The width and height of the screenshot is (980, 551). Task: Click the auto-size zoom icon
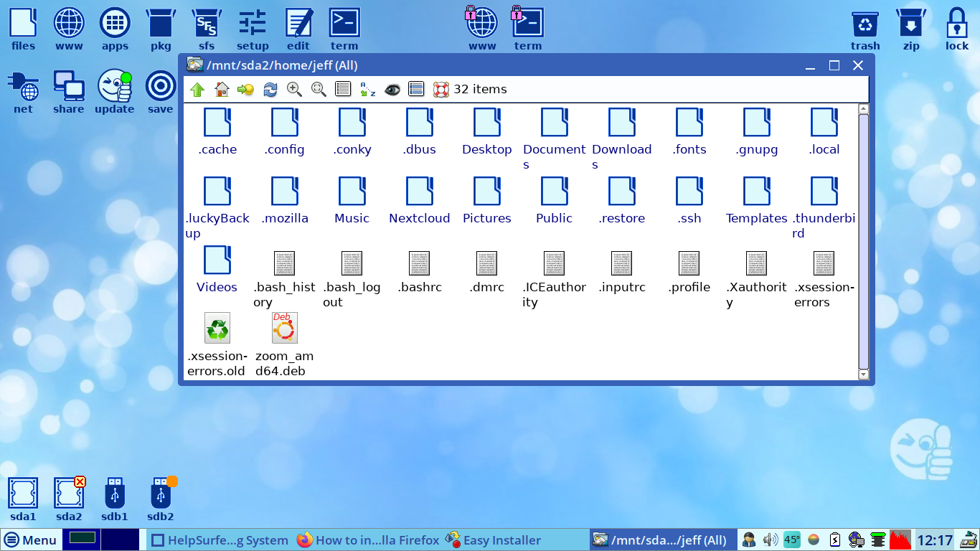tap(319, 89)
